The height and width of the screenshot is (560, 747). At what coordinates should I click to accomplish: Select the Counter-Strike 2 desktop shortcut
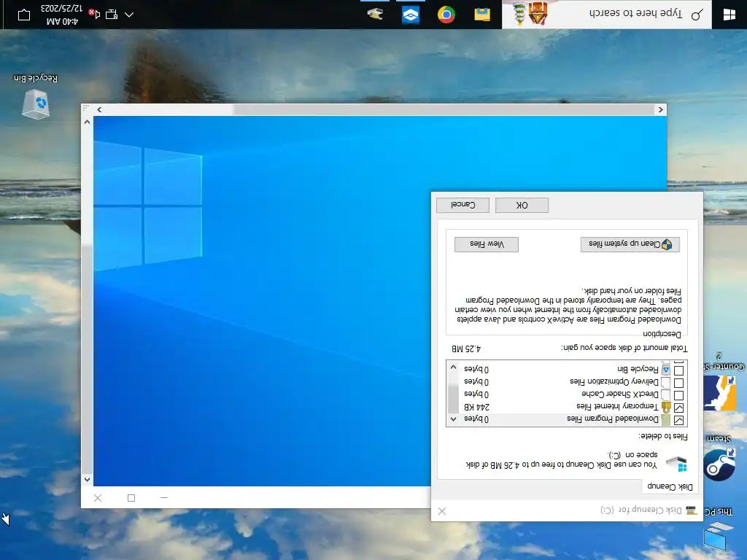click(721, 384)
